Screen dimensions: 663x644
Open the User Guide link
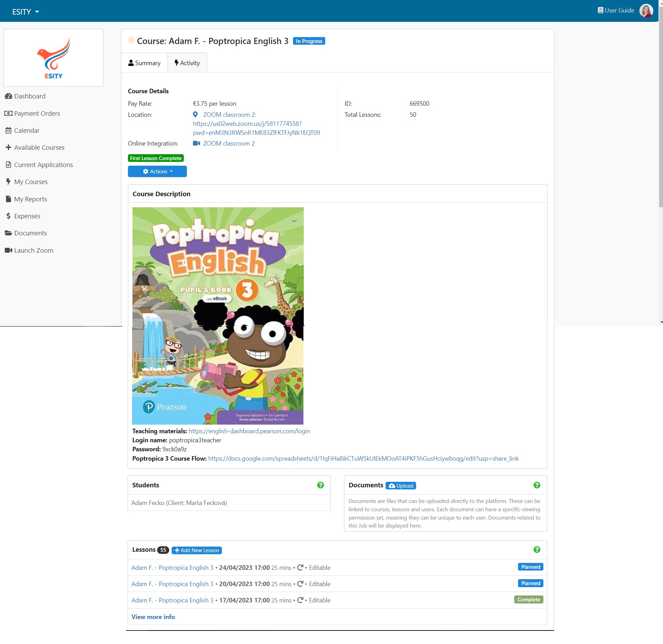click(x=615, y=10)
